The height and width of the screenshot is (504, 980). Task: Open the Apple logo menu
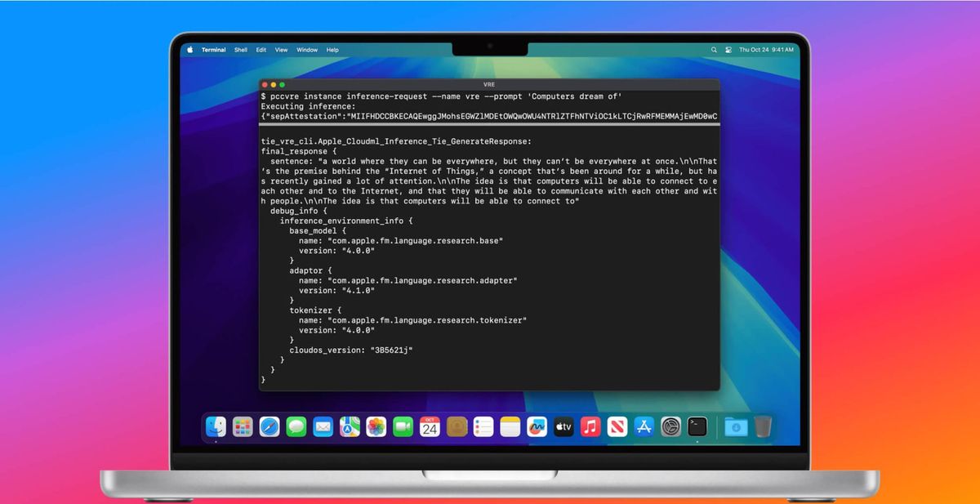(x=190, y=50)
